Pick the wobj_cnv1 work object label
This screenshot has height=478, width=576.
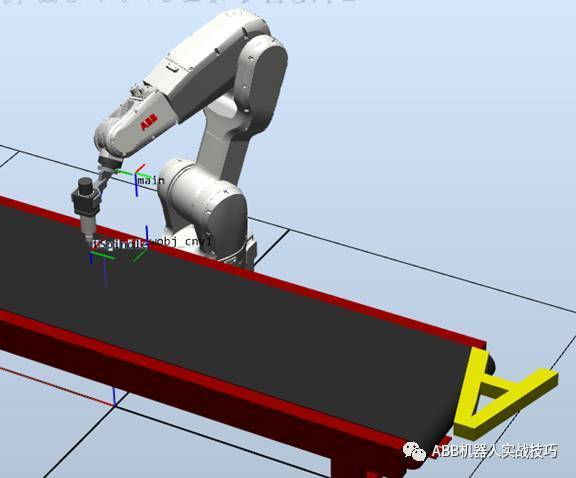pos(180,241)
